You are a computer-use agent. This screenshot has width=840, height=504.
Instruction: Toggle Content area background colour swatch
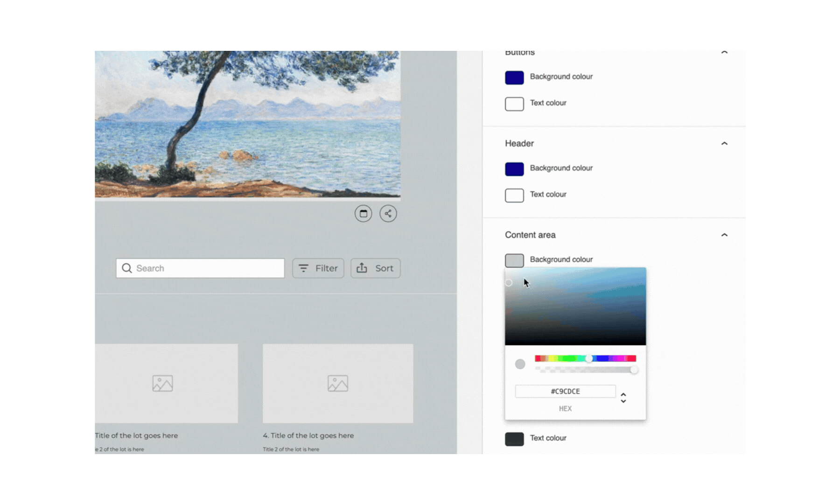tap(514, 260)
